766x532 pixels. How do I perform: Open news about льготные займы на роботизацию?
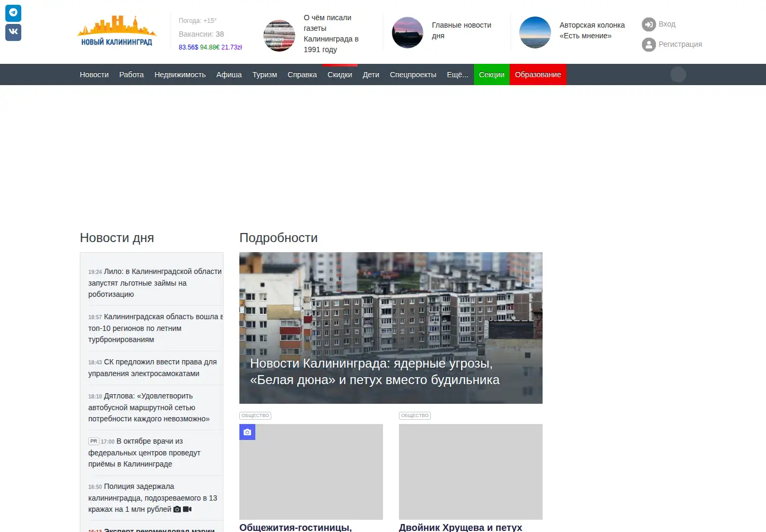pos(155,282)
